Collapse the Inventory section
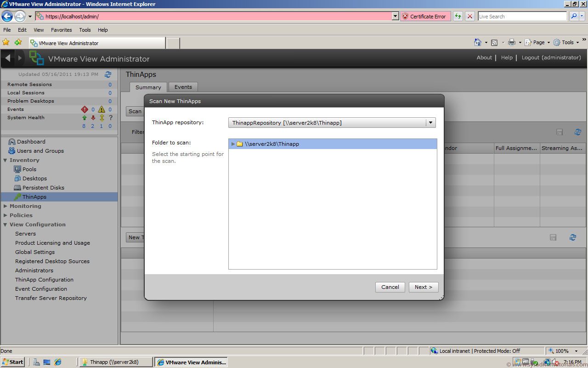The width and height of the screenshot is (588, 368). coord(5,160)
